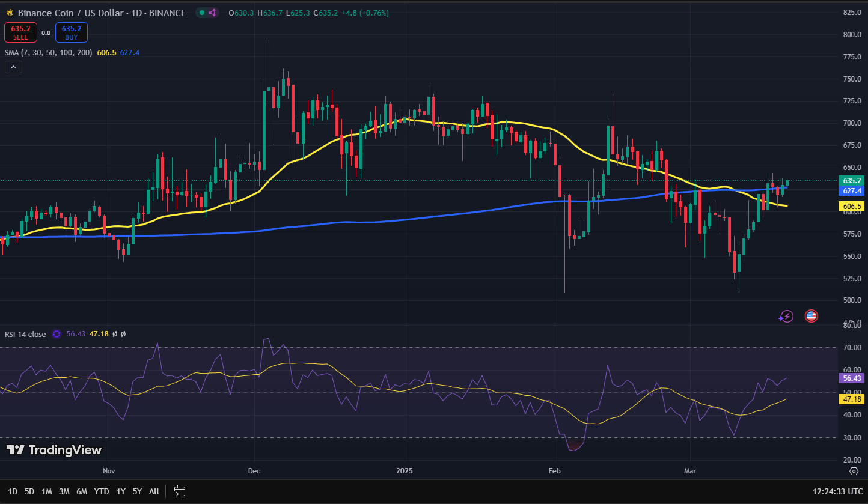Collapse the indicator legend with arrow

click(14, 67)
